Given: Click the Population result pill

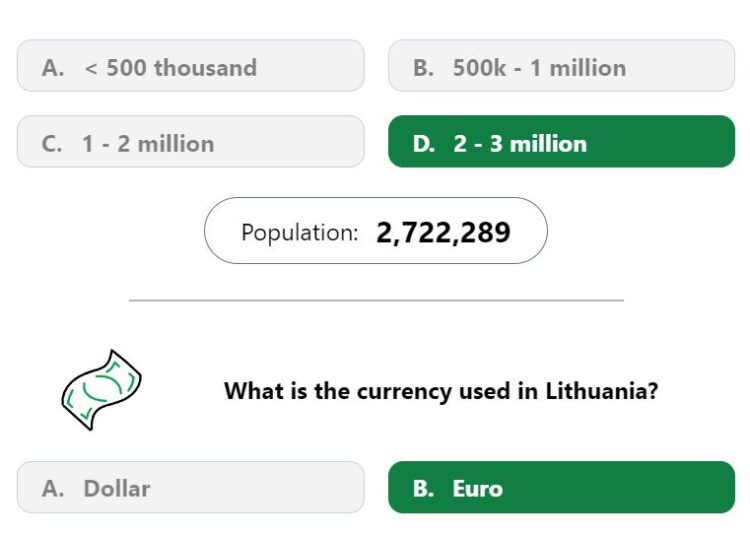Looking at the screenshot, I should (376, 230).
